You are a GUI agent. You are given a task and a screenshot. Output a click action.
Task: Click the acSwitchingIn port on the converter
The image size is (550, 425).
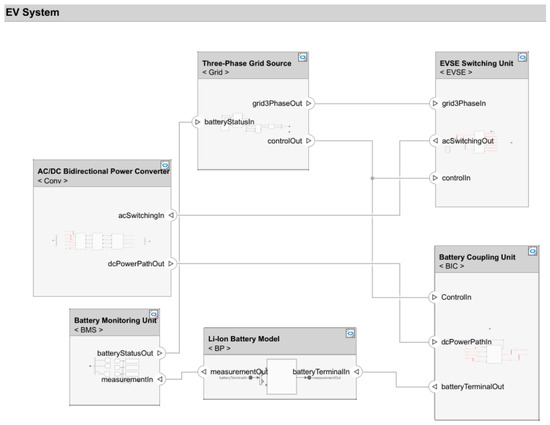171,215
